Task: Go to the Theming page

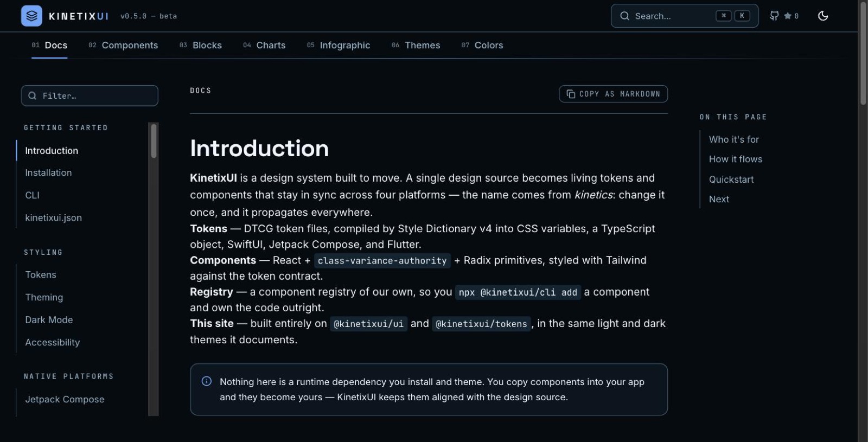Action: (44, 297)
